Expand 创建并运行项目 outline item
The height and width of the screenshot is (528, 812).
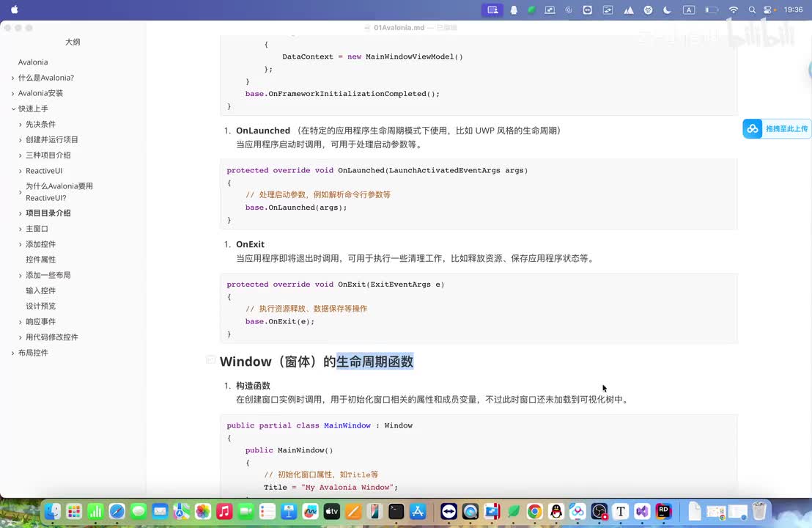click(x=21, y=140)
